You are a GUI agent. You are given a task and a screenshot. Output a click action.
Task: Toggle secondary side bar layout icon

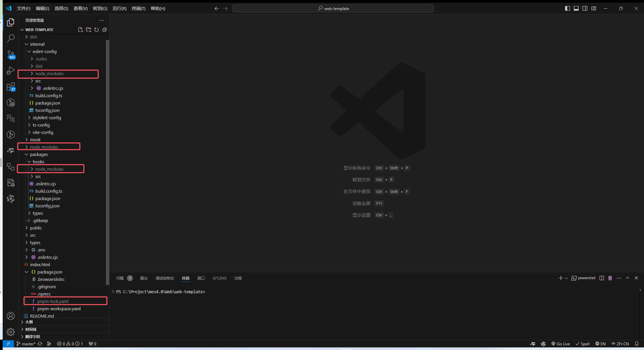(585, 8)
